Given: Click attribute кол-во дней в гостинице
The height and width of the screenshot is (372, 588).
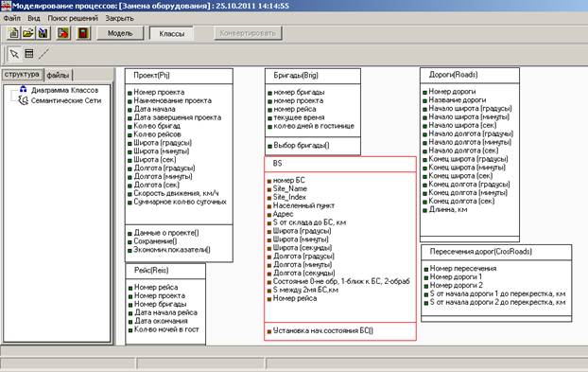Looking at the screenshot, I should [x=314, y=126].
